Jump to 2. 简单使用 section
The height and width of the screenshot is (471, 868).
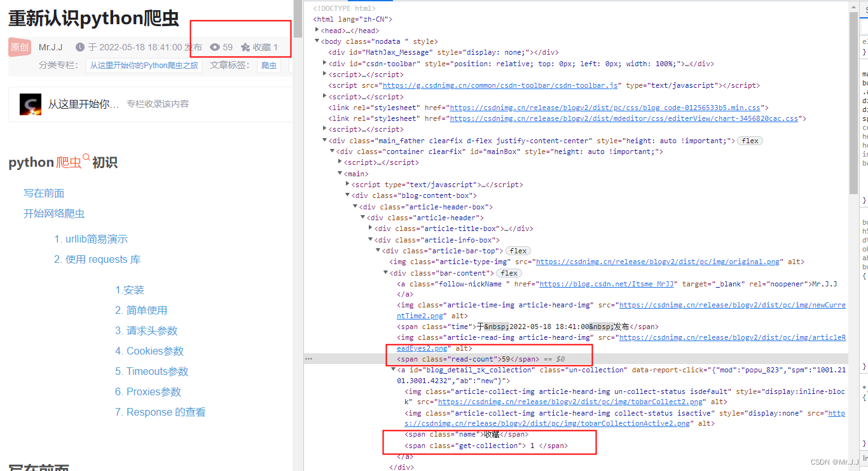(141, 311)
